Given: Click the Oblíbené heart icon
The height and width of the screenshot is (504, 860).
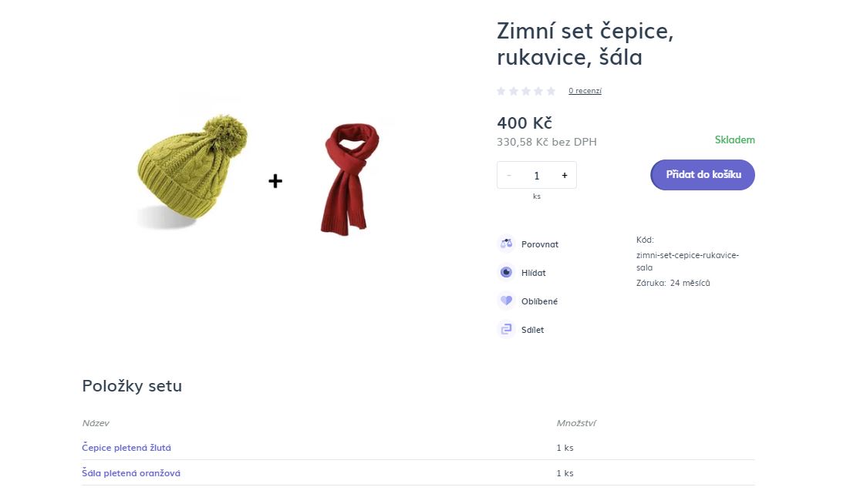Looking at the screenshot, I should pos(507,301).
